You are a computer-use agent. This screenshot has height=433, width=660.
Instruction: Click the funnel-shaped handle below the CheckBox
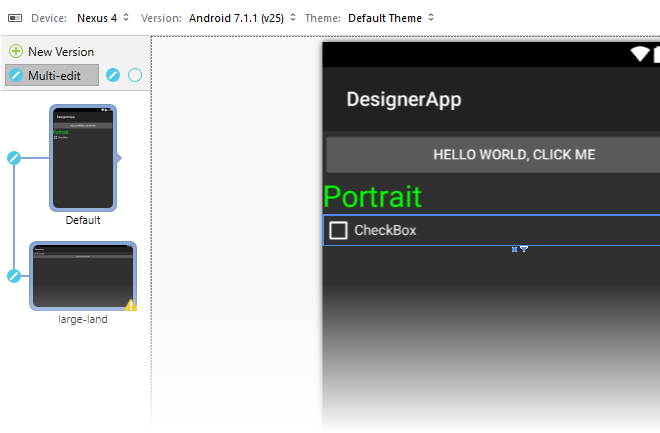click(x=524, y=249)
